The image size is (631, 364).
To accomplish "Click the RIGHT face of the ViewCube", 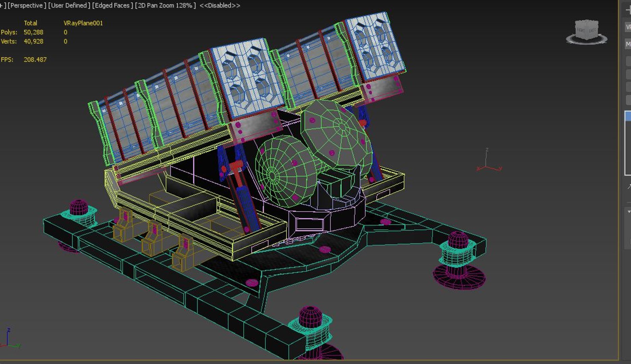I will point(581,30).
